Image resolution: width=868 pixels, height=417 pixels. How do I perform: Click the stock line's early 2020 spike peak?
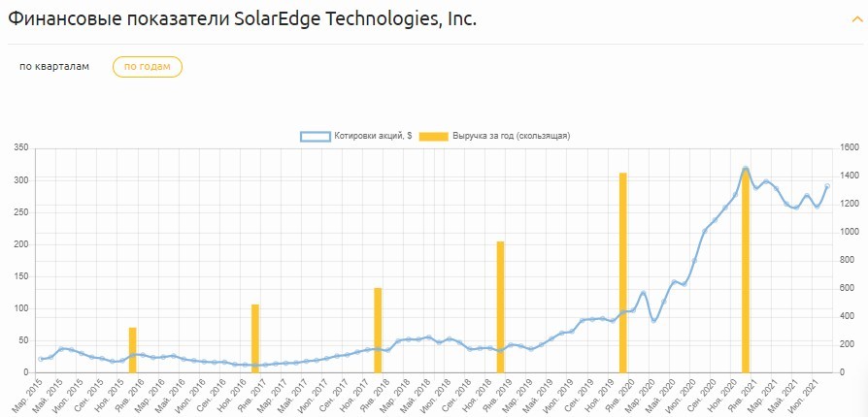point(643,293)
